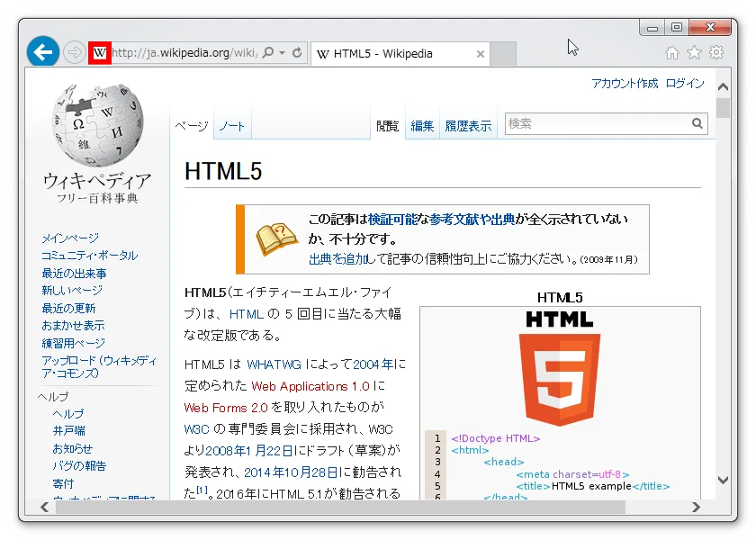Image resolution: width=756 pixels, height=540 pixels.
Task: Click the 出典を追加 link
Action: [338, 259]
